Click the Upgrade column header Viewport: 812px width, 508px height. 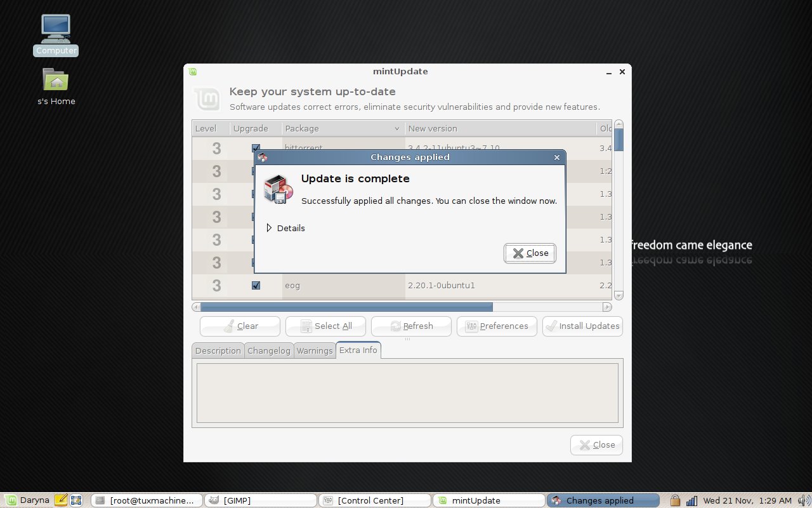click(x=256, y=128)
